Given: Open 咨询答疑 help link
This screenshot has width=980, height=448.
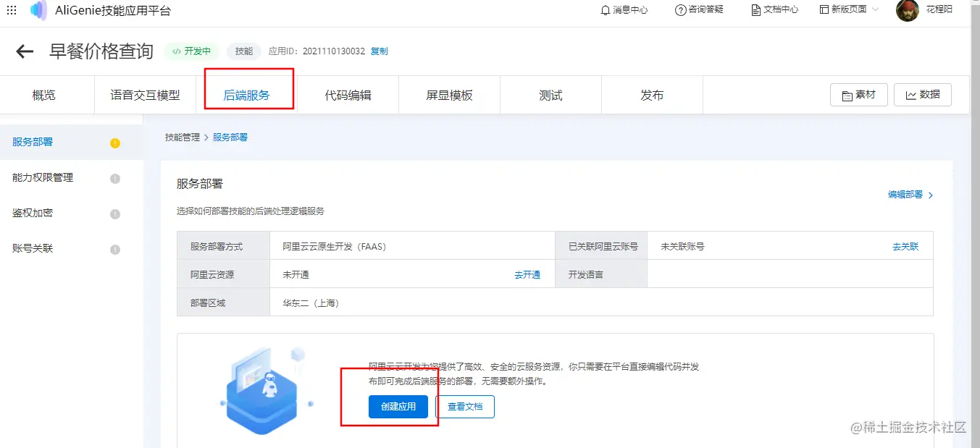Looking at the screenshot, I should (699, 10).
